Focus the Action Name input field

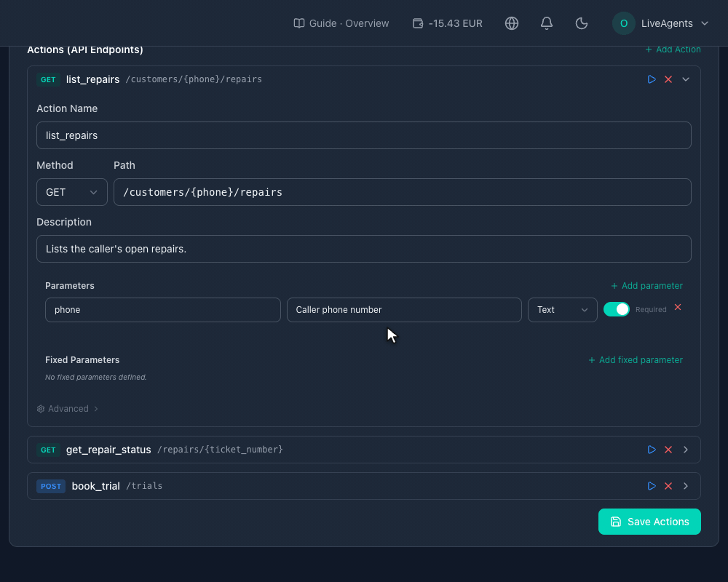pyautogui.click(x=363, y=135)
